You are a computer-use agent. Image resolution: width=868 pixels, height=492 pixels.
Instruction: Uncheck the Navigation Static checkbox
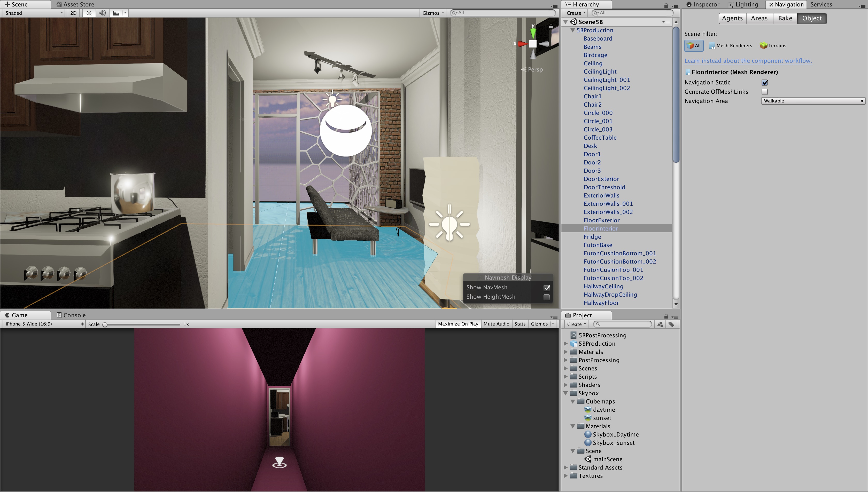(x=764, y=82)
